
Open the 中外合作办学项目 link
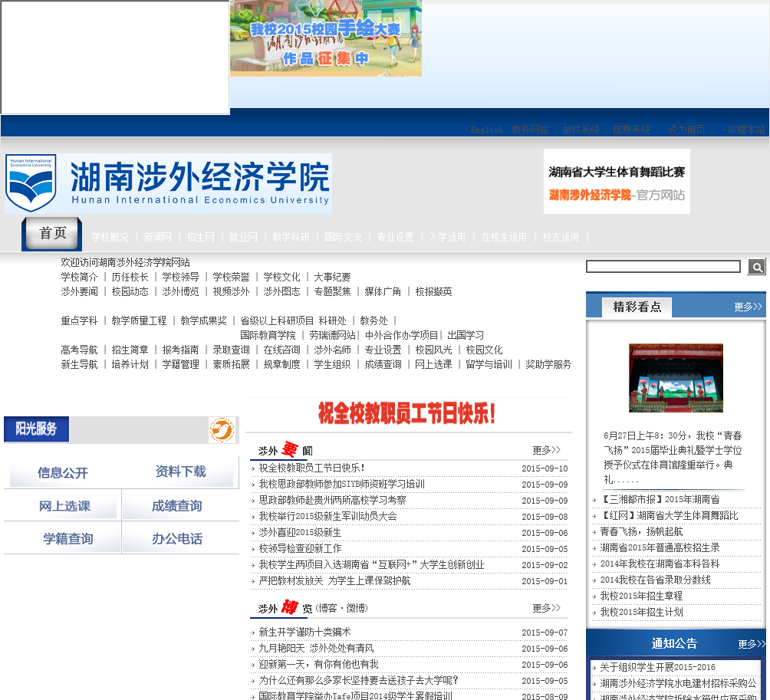[401, 335]
